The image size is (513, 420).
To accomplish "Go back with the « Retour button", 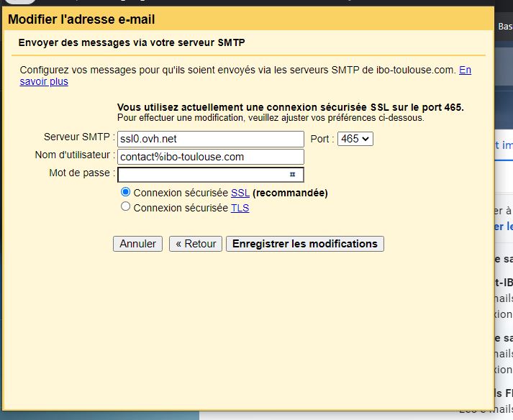I will (196, 244).
